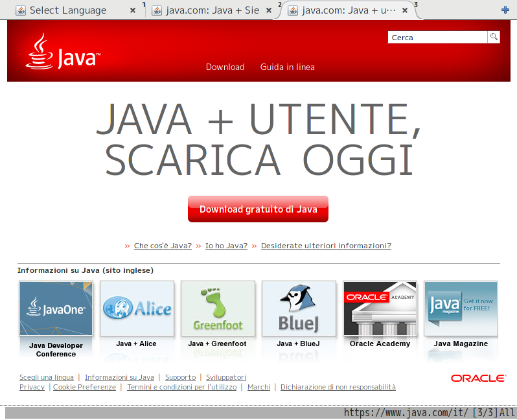Click the Java + Alice caption
The image size is (517, 420).
click(136, 344)
